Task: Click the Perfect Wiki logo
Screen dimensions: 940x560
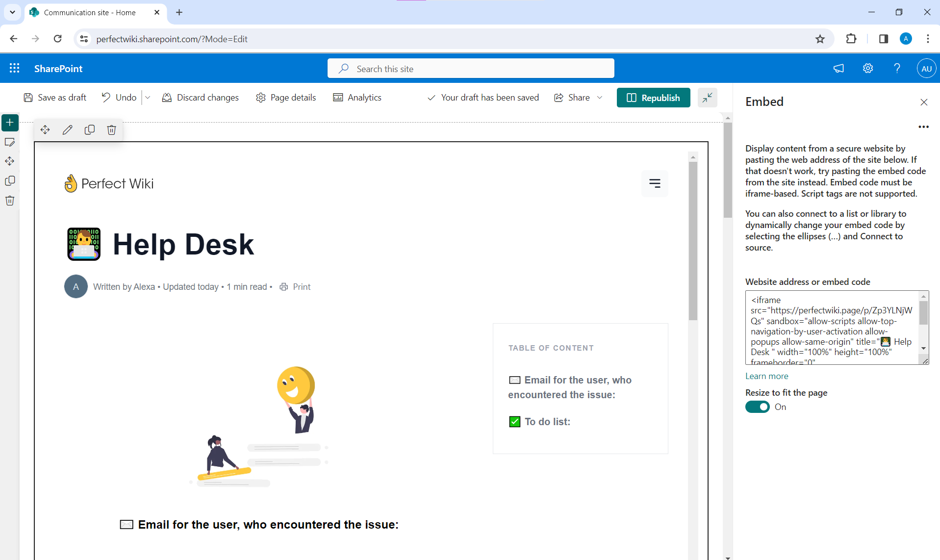Action: [x=109, y=183]
